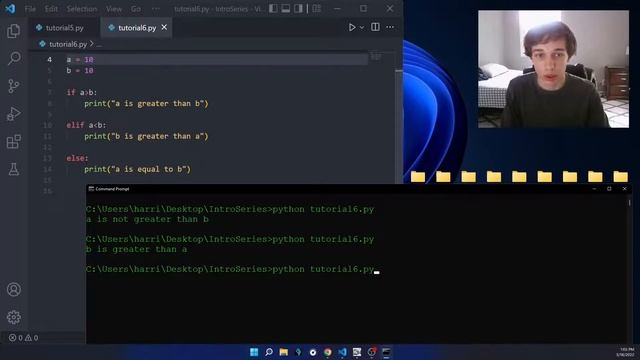Open the Customize Layout icon
640x360 pixels.
click(x=317, y=8)
